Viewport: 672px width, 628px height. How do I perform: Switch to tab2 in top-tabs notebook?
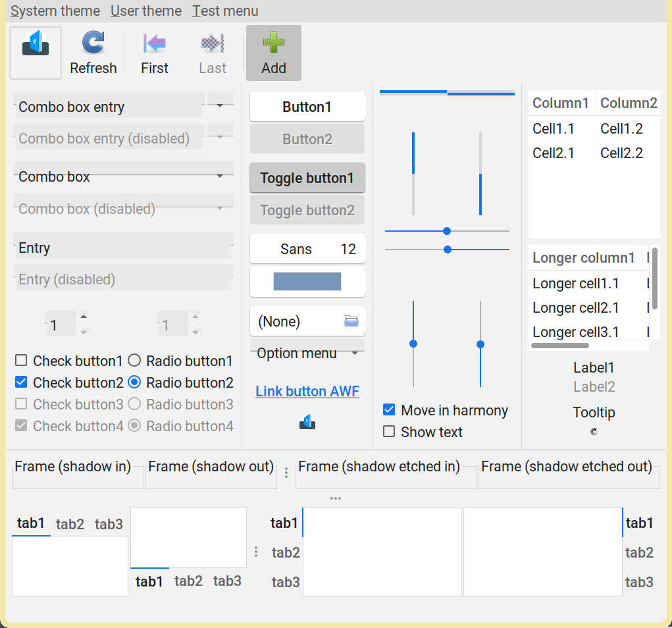[70, 524]
